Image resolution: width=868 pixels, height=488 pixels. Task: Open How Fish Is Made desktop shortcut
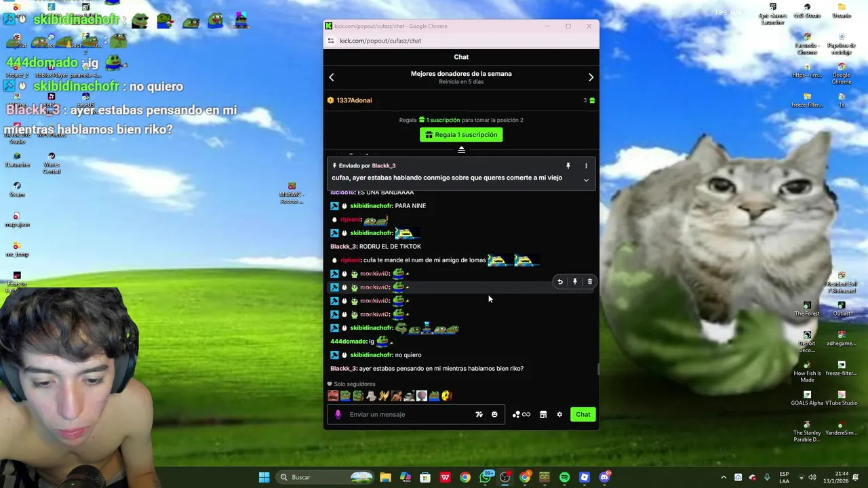[x=807, y=371]
